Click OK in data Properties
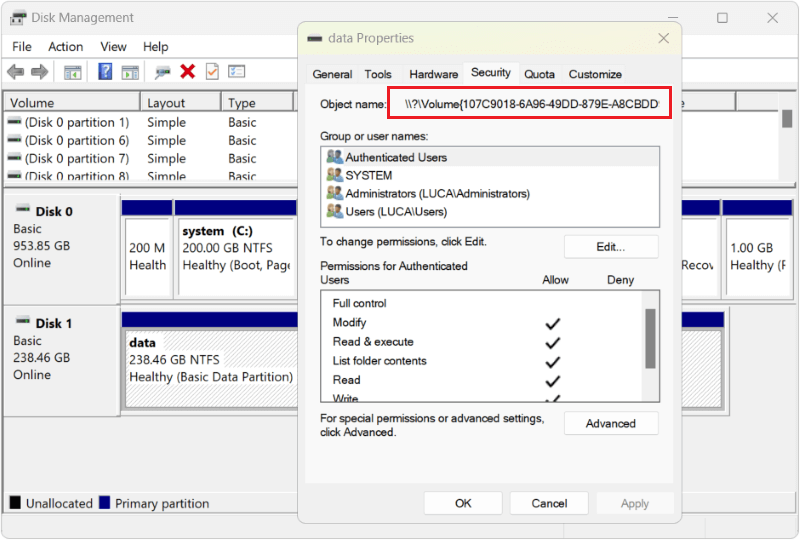The width and height of the screenshot is (800, 540). click(463, 503)
